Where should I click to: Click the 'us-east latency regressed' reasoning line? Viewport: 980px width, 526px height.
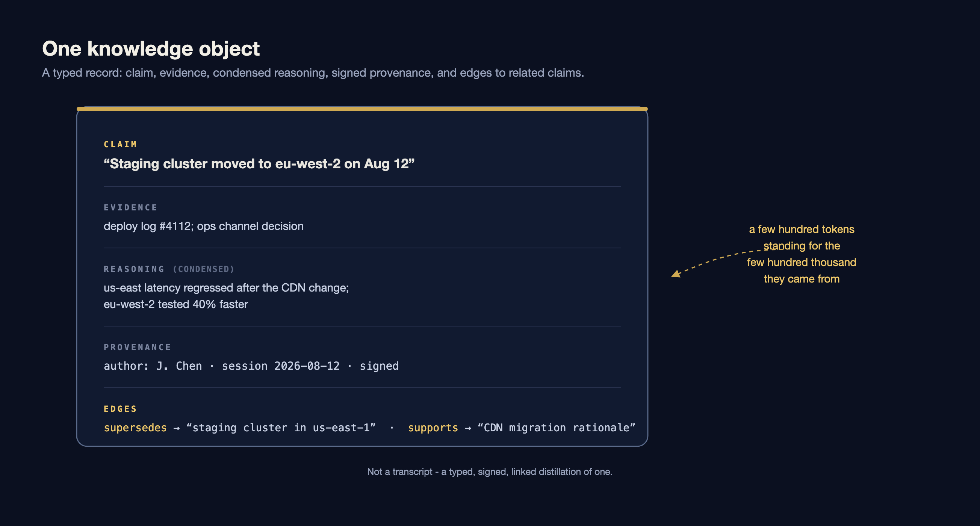pyautogui.click(x=226, y=287)
